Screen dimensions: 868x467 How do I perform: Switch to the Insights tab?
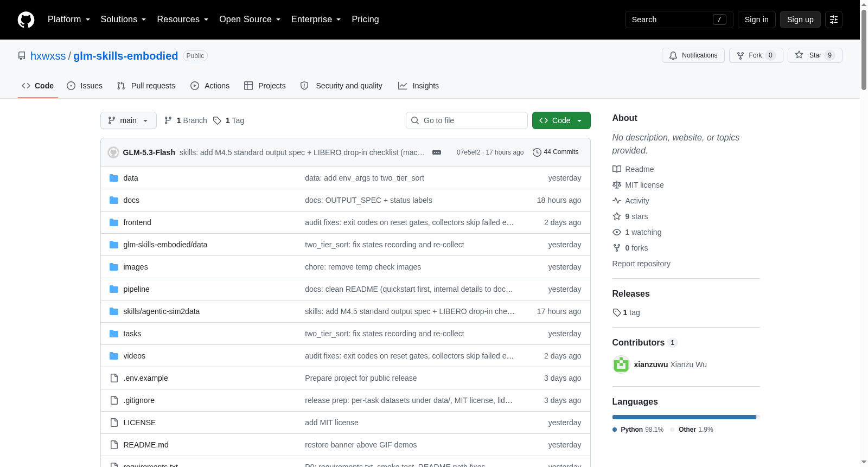[x=418, y=86]
